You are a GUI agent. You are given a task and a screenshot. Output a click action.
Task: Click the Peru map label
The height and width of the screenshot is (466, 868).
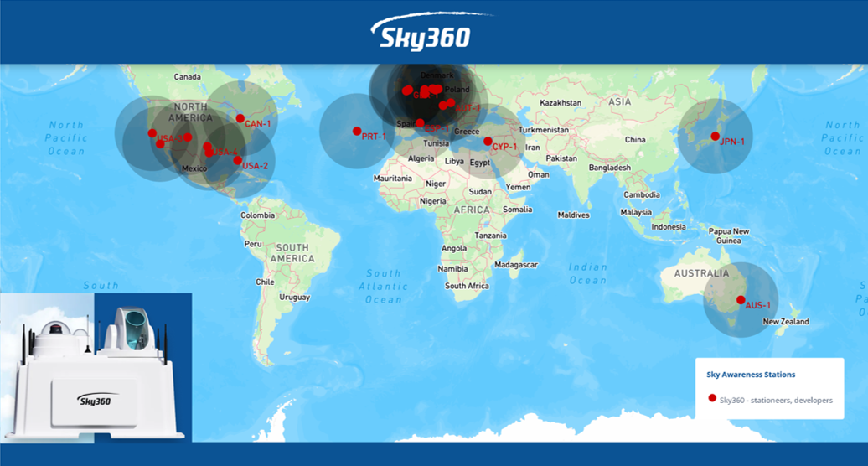pos(253,244)
